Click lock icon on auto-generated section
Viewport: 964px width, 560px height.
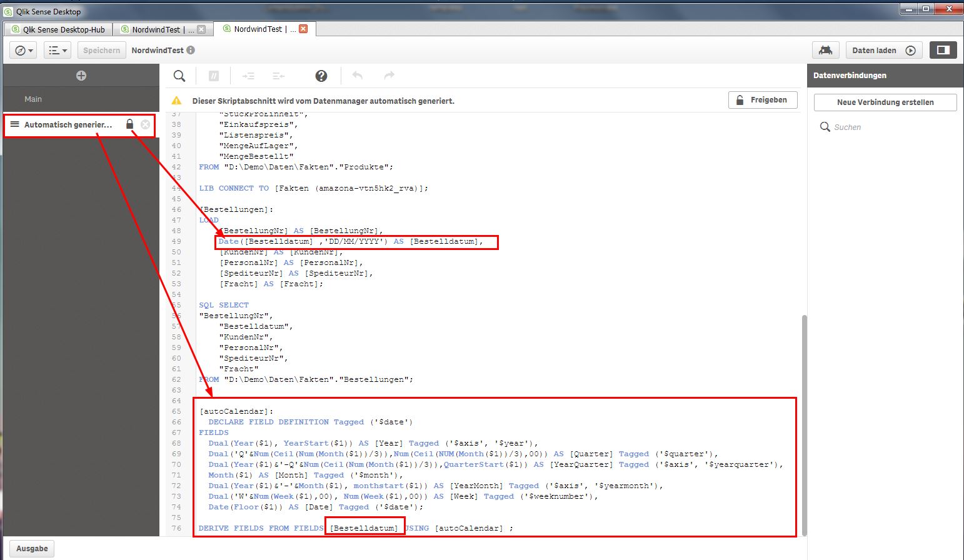tap(130, 124)
